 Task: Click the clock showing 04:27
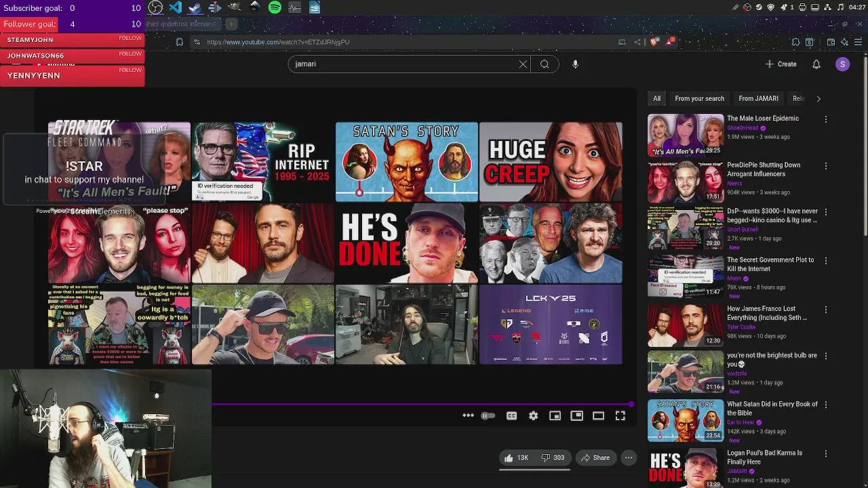(856, 7)
